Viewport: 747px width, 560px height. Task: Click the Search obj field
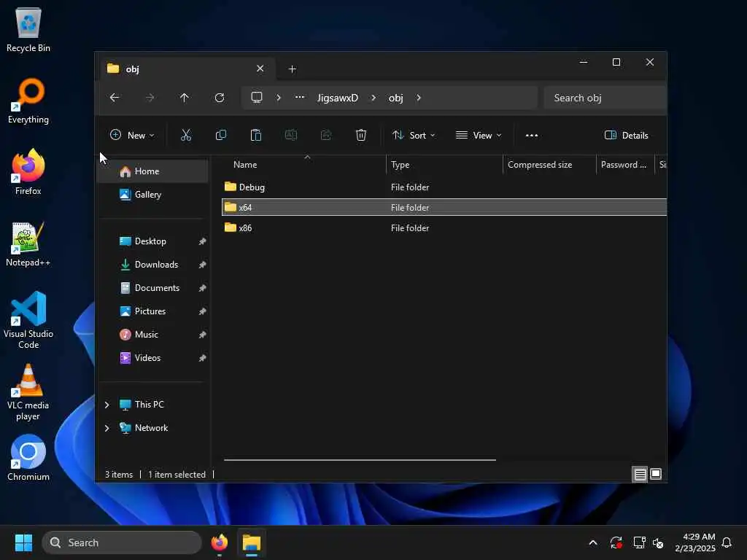[605, 98]
